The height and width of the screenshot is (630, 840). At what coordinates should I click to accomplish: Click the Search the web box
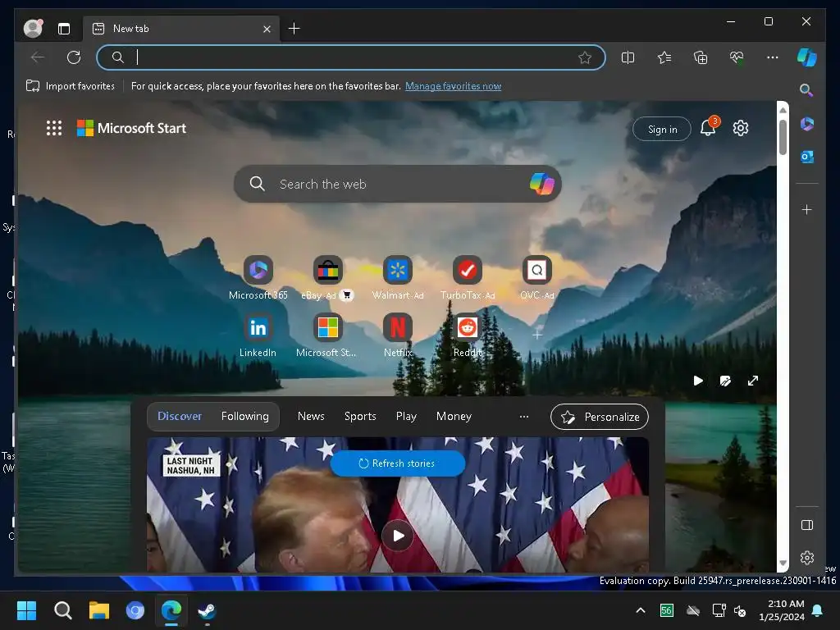point(398,184)
